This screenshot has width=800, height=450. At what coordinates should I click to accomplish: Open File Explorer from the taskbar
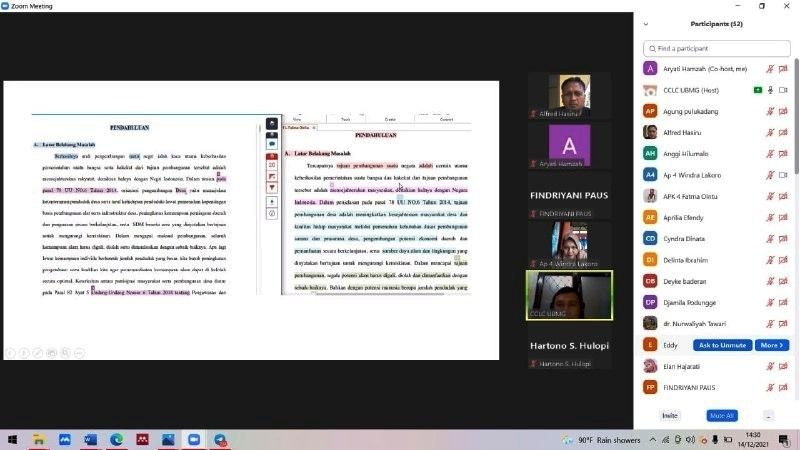[39, 439]
